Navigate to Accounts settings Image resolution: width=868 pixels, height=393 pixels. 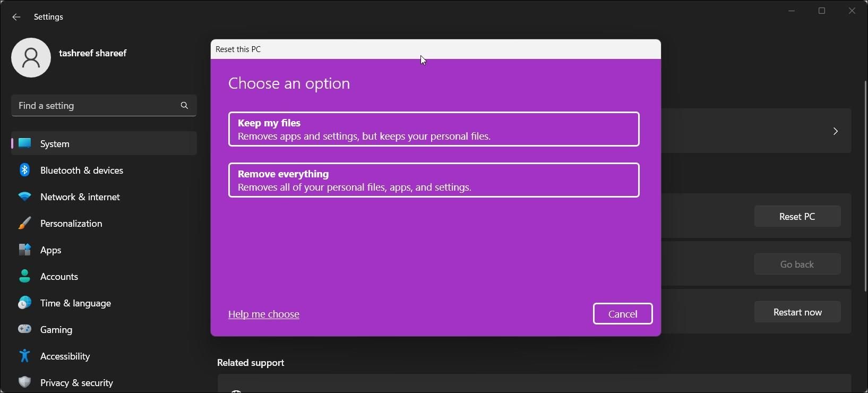point(104,276)
